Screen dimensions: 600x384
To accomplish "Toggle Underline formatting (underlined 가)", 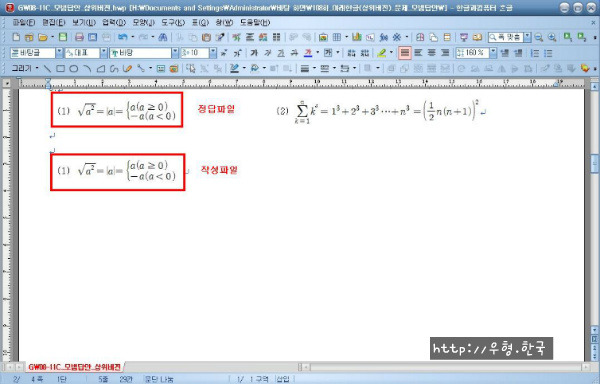I will pyautogui.click(x=281, y=53).
